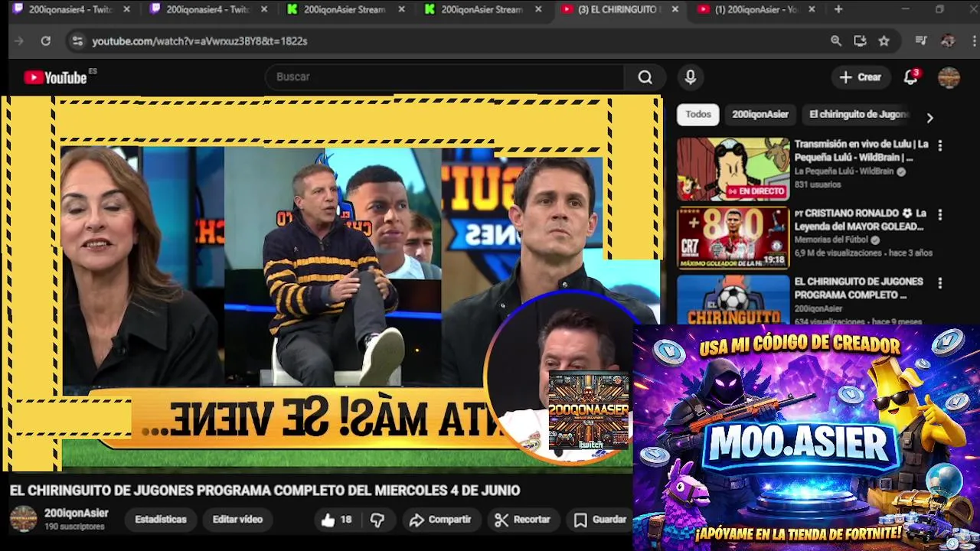Open 200iqonAsier channel name link

(77, 514)
